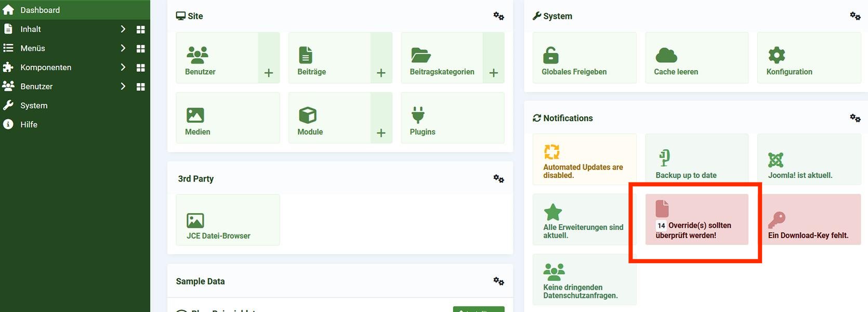Open the Plugins plug icon
This screenshot has width=868, height=312.
point(418,115)
